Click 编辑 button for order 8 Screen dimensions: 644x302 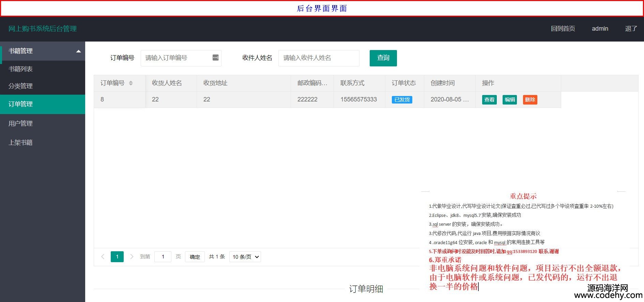coord(510,100)
